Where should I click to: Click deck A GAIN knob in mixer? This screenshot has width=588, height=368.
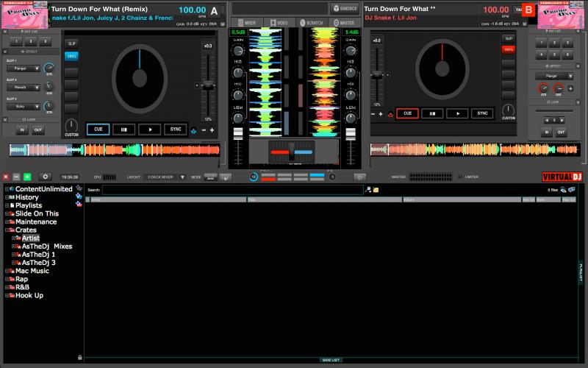coord(237,51)
